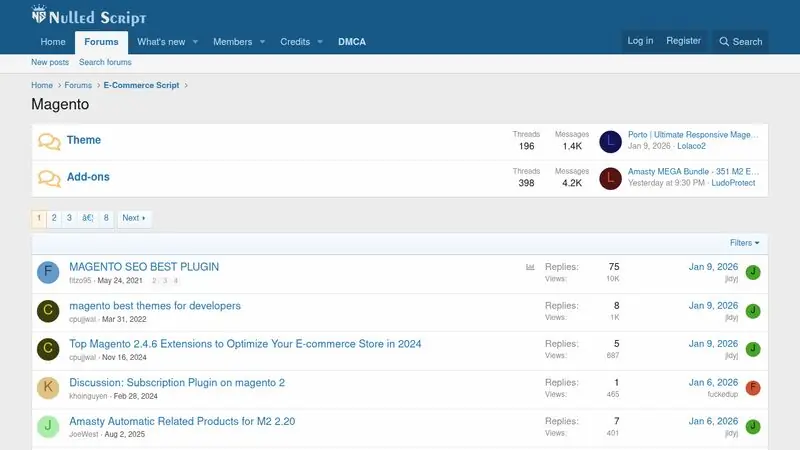The width and height of the screenshot is (800, 450).
Task: Switch to the Home tab
Action: [53, 42]
